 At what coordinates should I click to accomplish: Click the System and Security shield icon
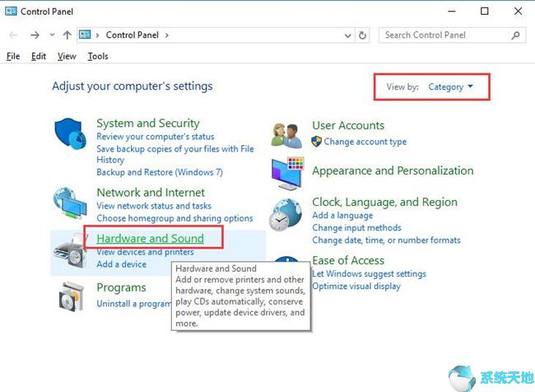(x=70, y=135)
